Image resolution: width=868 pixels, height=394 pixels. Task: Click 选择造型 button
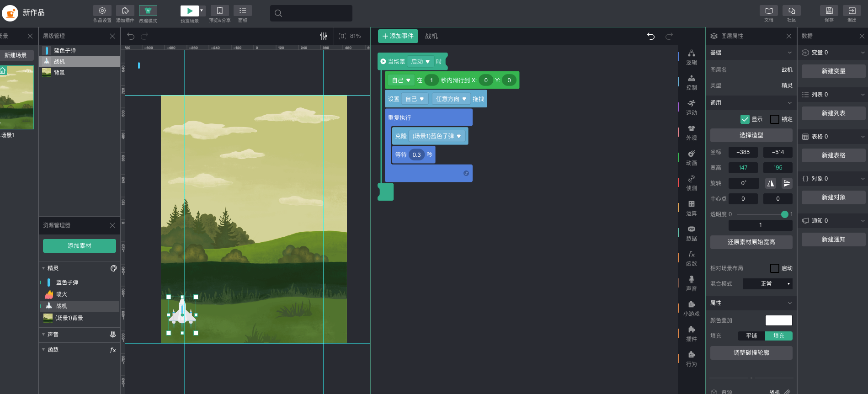pos(751,135)
